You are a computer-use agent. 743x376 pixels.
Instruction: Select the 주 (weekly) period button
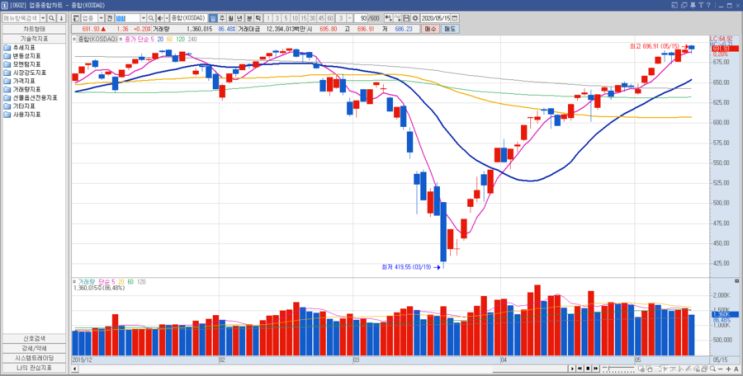pyautogui.click(x=222, y=18)
